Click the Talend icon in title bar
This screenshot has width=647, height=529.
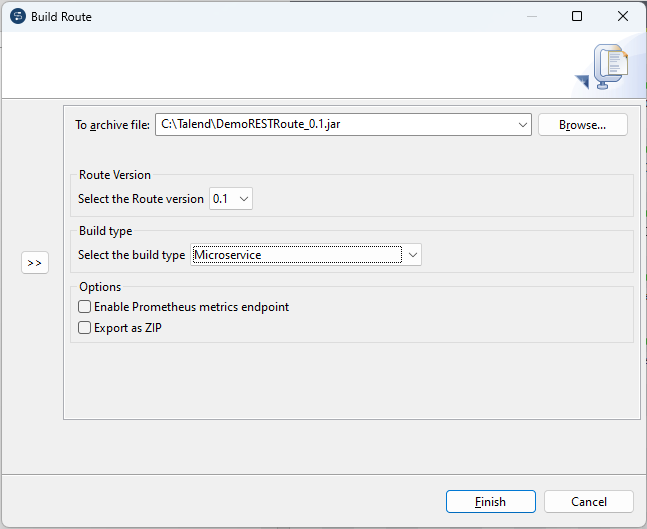(x=16, y=16)
